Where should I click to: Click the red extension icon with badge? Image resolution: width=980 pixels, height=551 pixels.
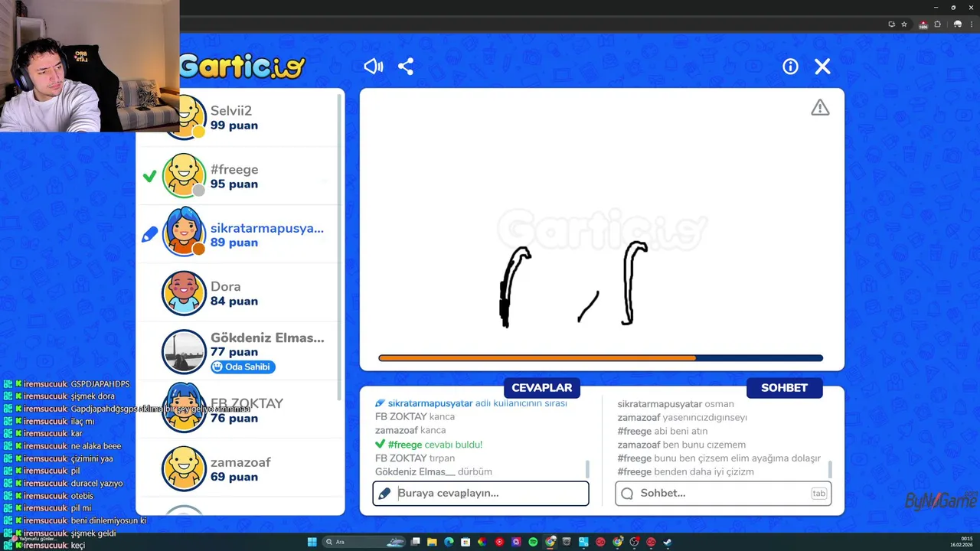923,24
